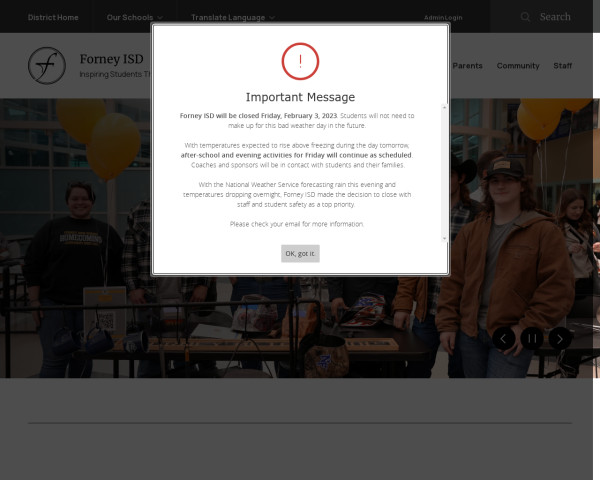Image resolution: width=600 pixels, height=480 pixels.
Task: Expand the Our Schools dropdown
Action: pyautogui.click(x=134, y=17)
